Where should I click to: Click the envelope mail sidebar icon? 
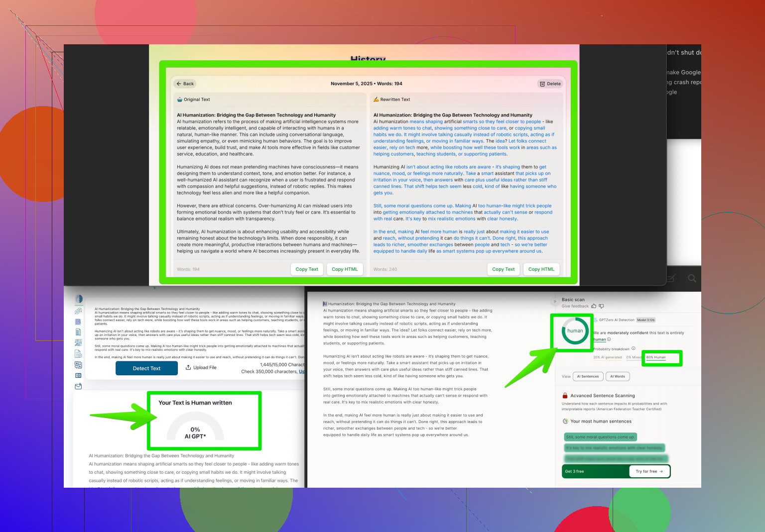point(78,386)
